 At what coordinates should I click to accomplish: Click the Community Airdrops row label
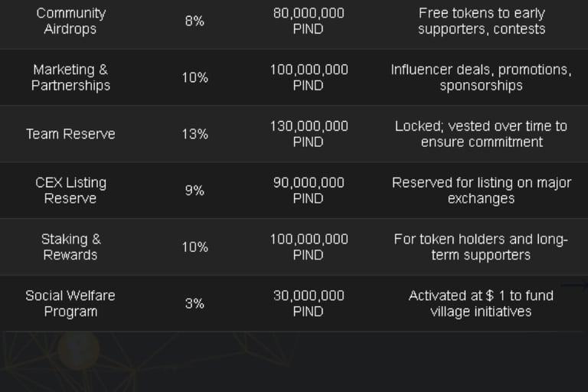[x=70, y=21]
